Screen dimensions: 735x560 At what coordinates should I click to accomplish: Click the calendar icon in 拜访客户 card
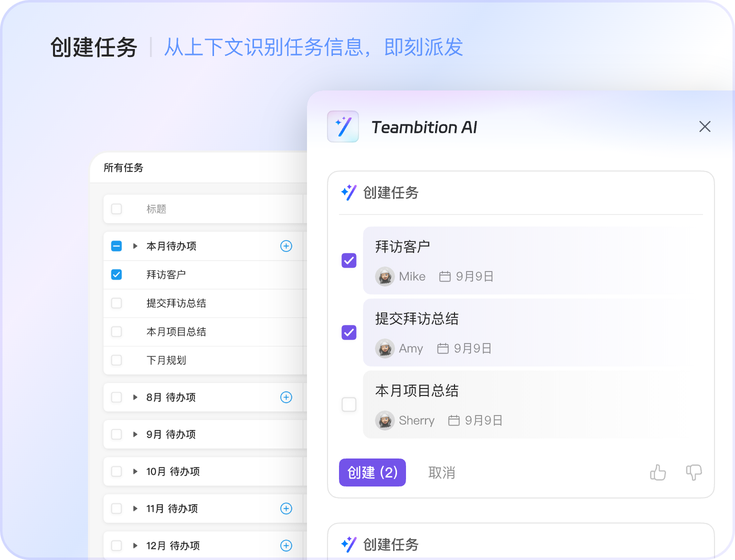click(445, 276)
